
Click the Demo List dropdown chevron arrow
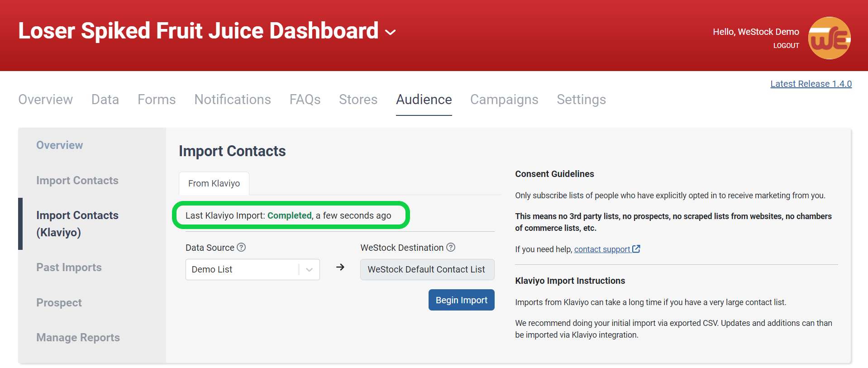[x=310, y=270]
